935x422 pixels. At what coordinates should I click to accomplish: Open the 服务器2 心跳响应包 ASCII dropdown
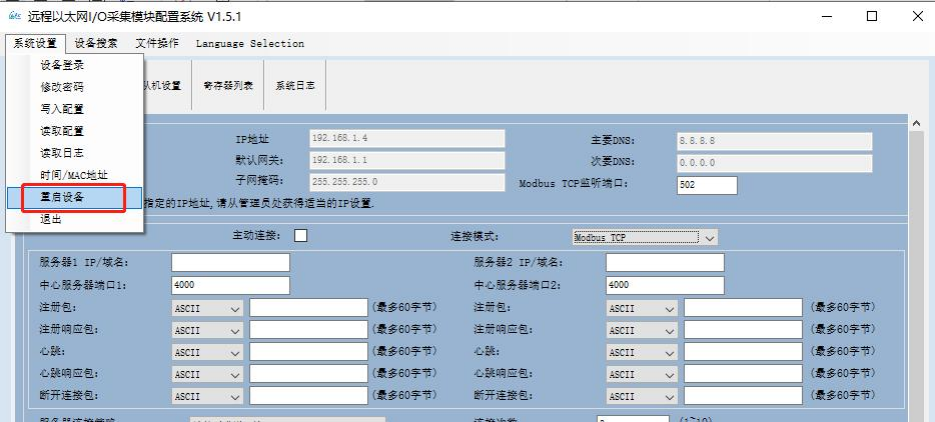tap(642, 374)
